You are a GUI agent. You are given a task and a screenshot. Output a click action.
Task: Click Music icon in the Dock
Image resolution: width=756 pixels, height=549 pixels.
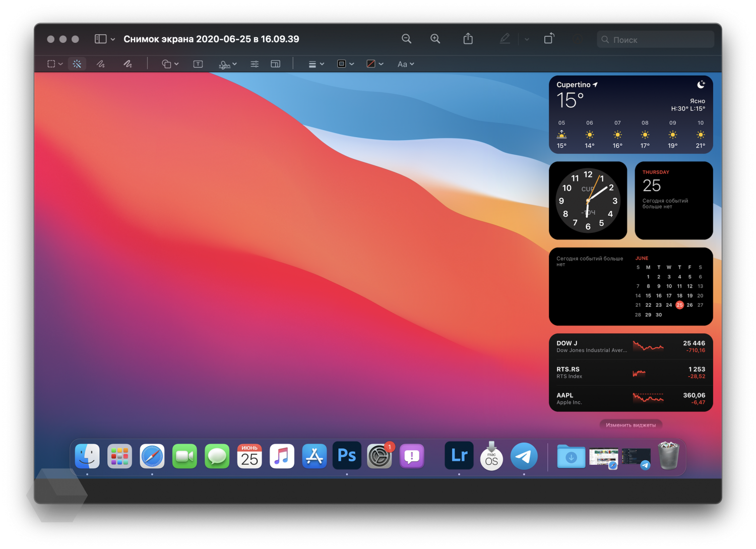(x=282, y=456)
